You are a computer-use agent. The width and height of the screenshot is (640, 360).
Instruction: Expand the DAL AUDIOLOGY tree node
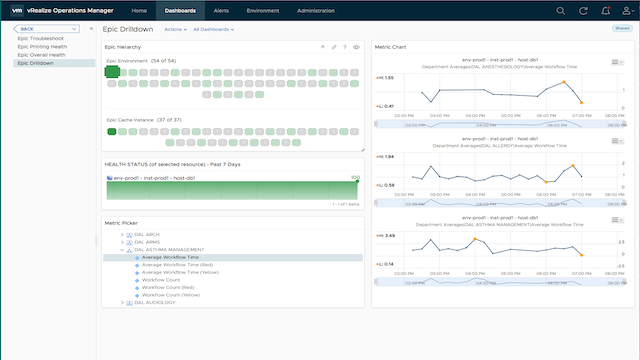[122, 303]
